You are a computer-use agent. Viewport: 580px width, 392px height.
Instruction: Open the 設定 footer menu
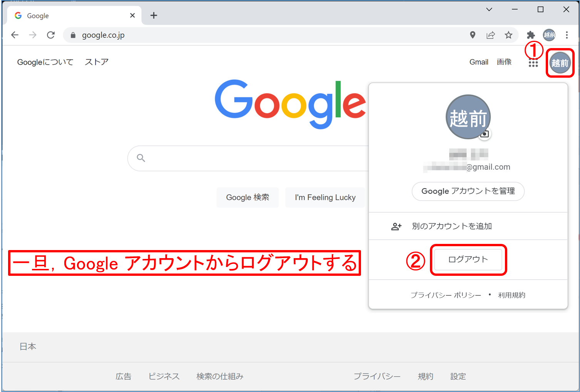tap(458, 376)
